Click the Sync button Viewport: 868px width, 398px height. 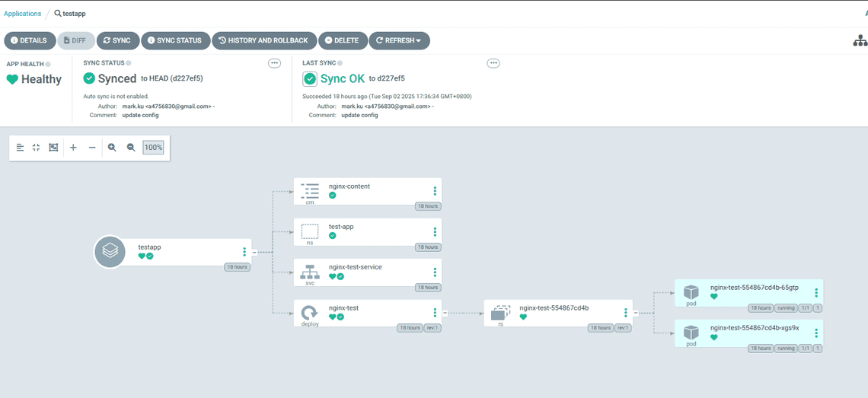[116, 40]
